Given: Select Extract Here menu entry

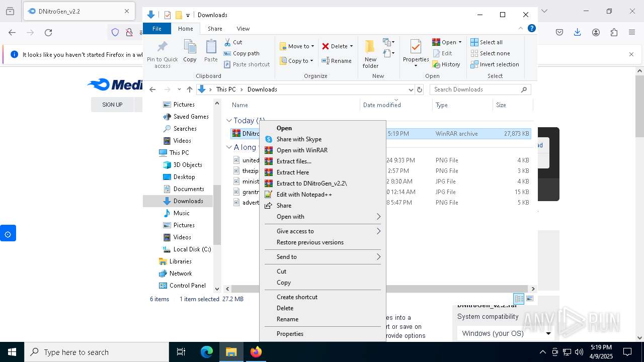Looking at the screenshot, I should pyautogui.click(x=322, y=172).
